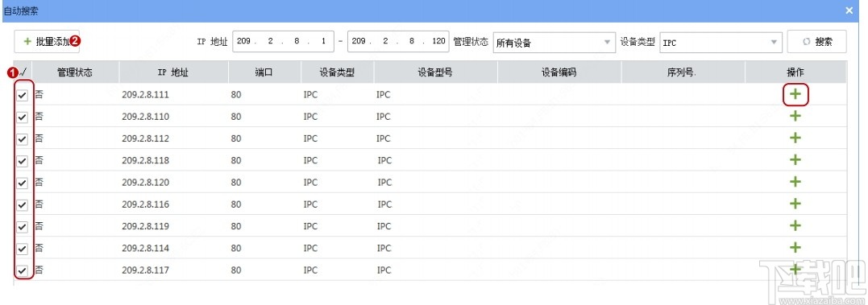Sort by the 设备型号 column header

point(435,72)
